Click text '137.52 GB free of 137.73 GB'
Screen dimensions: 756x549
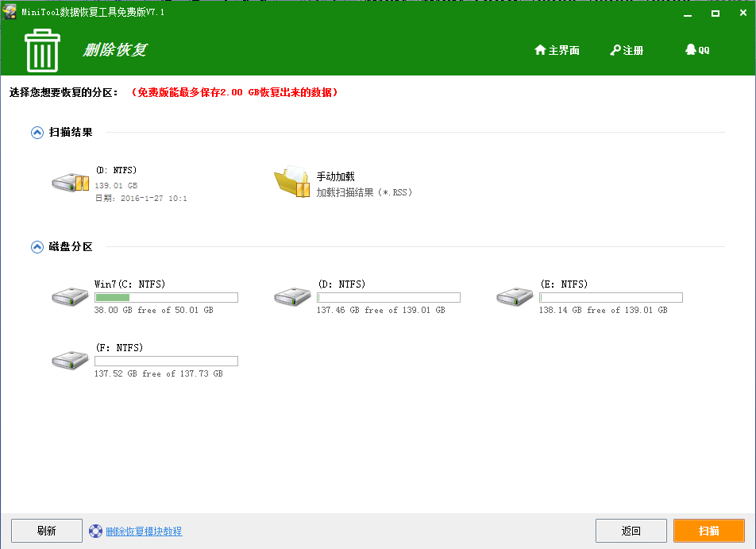click(159, 374)
